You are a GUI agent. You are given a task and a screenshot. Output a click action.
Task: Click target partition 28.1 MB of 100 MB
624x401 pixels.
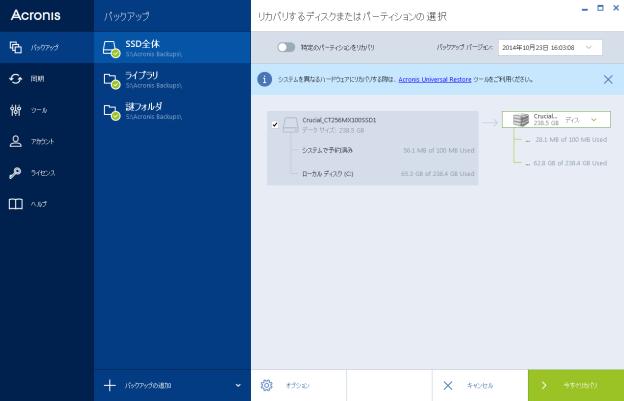point(566,140)
